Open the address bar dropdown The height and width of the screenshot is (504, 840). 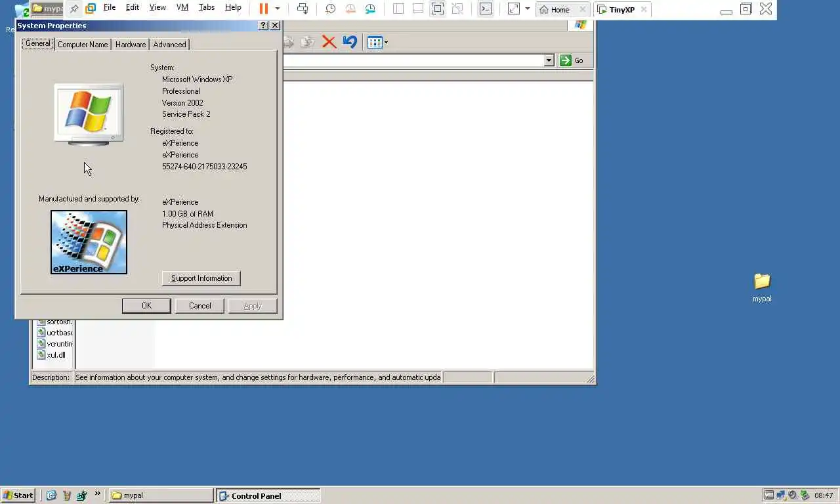click(x=549, y=60)
